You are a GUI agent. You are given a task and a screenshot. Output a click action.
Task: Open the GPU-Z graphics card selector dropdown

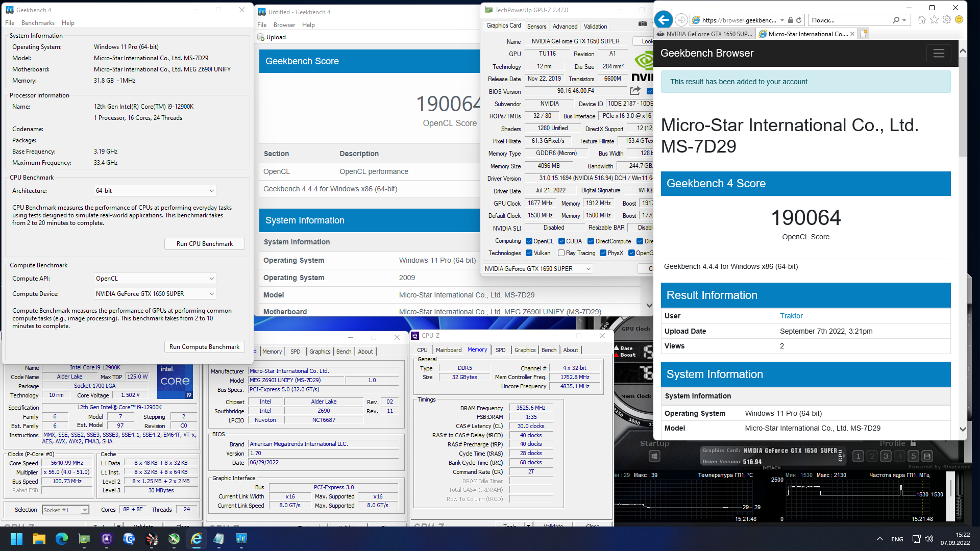tap(537, 269)
